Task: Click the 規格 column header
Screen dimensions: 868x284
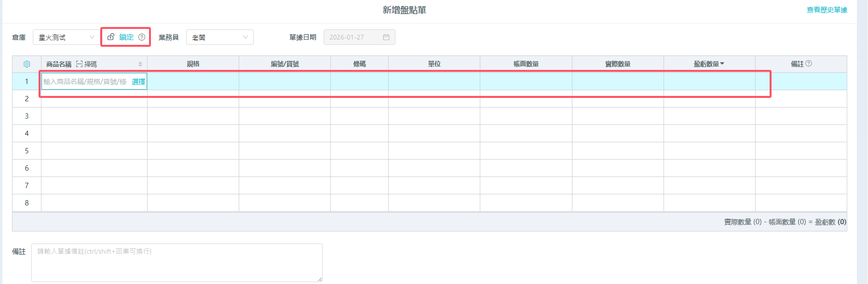Action: point(193,64)
